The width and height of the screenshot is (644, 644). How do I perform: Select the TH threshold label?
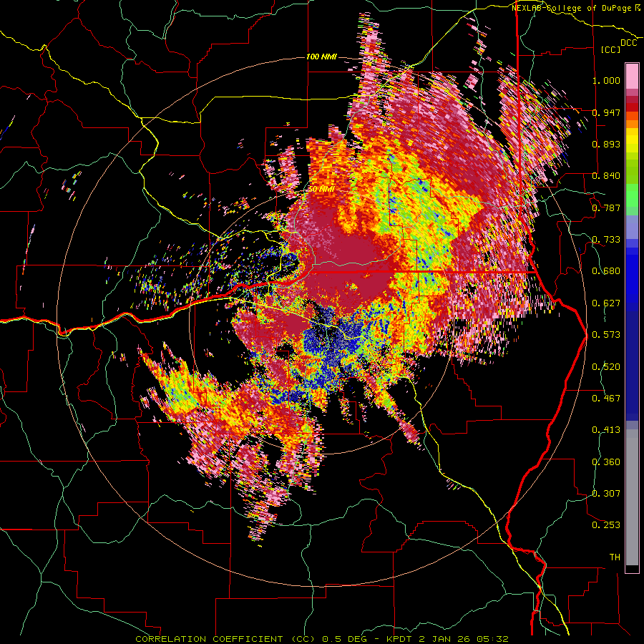pos(615,557)
